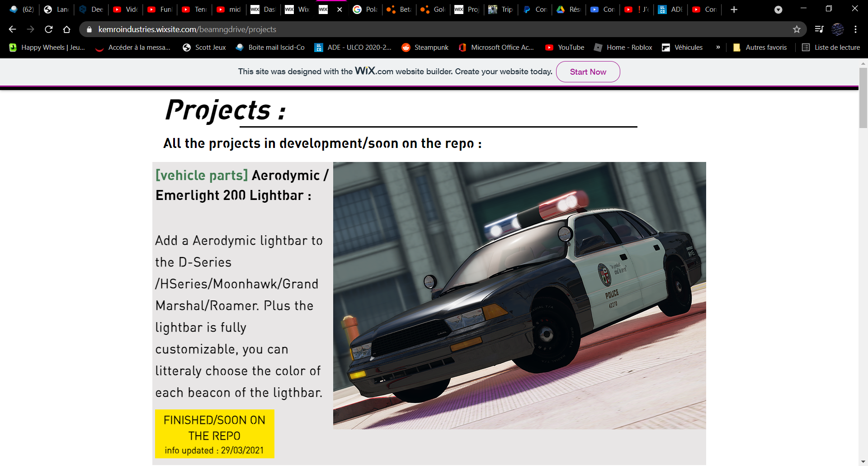Open the Steampunk Reddit bookmark

425,48
